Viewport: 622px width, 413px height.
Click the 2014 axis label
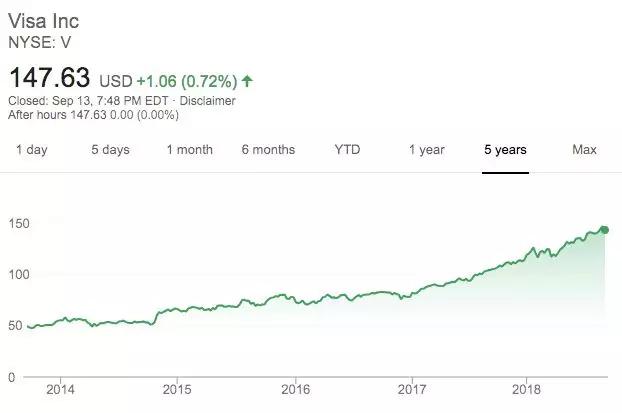pyautogui.click(x=60, y=389)
